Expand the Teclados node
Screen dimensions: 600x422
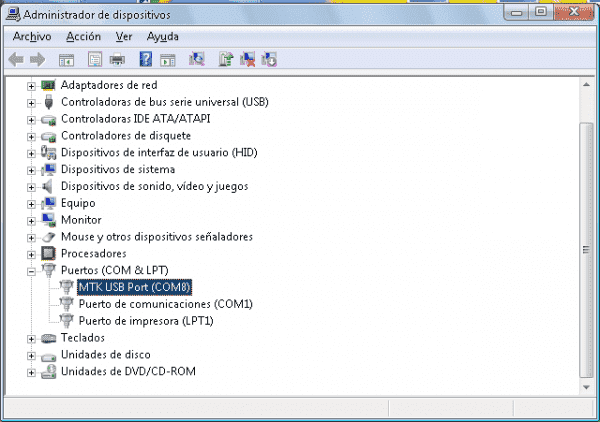tap(31, 339)
